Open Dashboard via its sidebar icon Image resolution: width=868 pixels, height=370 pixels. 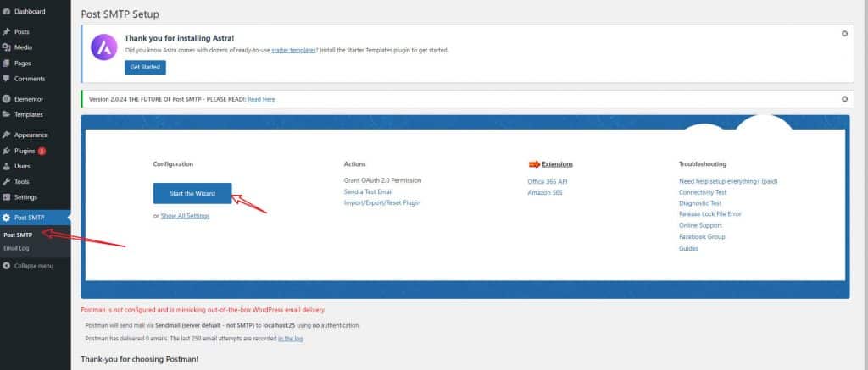[7, 11]
